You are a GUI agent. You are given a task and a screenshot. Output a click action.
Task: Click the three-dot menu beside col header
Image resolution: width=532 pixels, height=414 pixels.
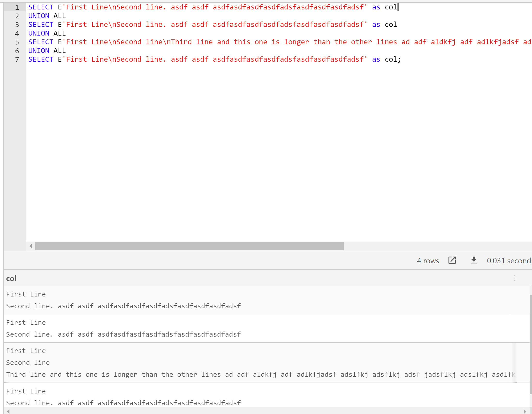click(515, 278)
